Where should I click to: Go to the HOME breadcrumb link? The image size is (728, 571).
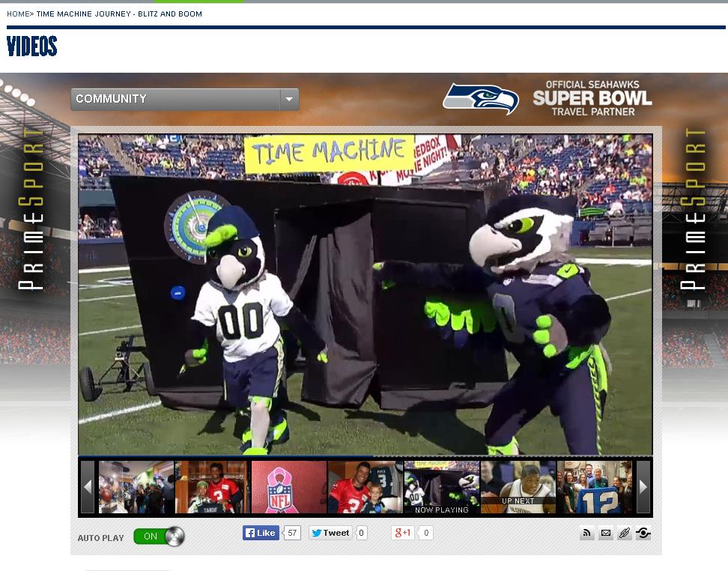pyautogui.click(x=18, y=14)
